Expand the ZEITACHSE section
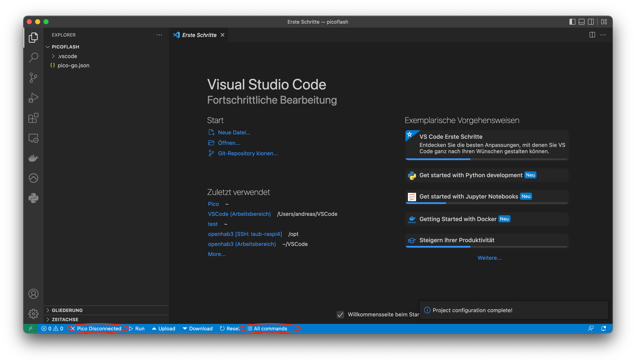Viewport: 636px width, 364px height. tap(65, 319)
